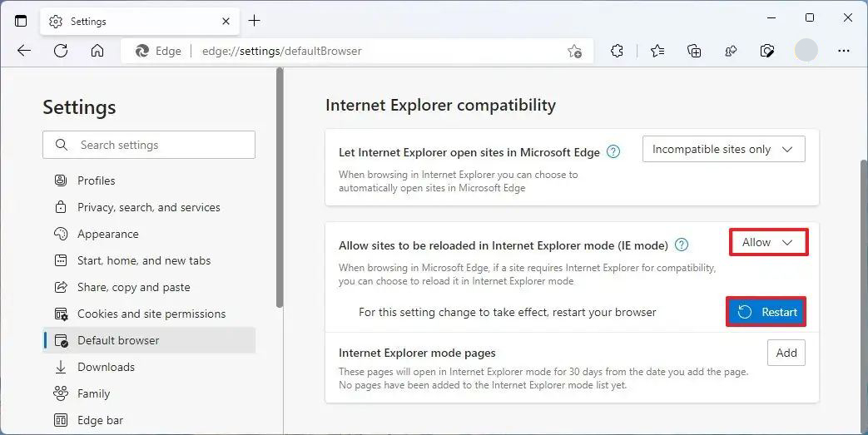This screenshot has width=868, height=435.
Task: Go to the home page
Action: pos(97,51)
